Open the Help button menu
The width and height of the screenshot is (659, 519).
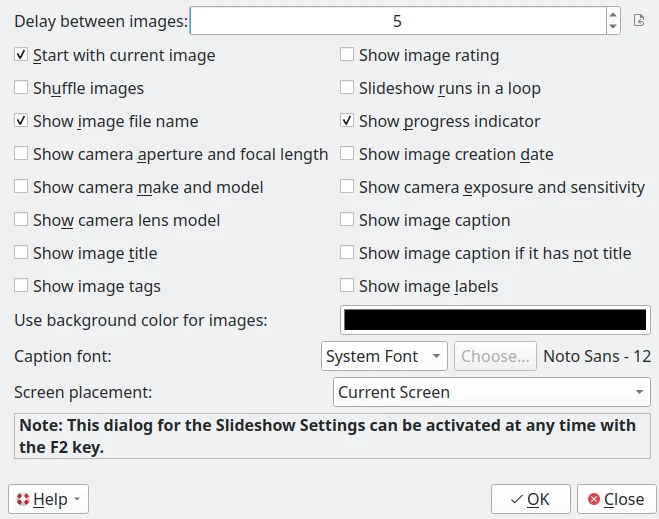(48, 499)
